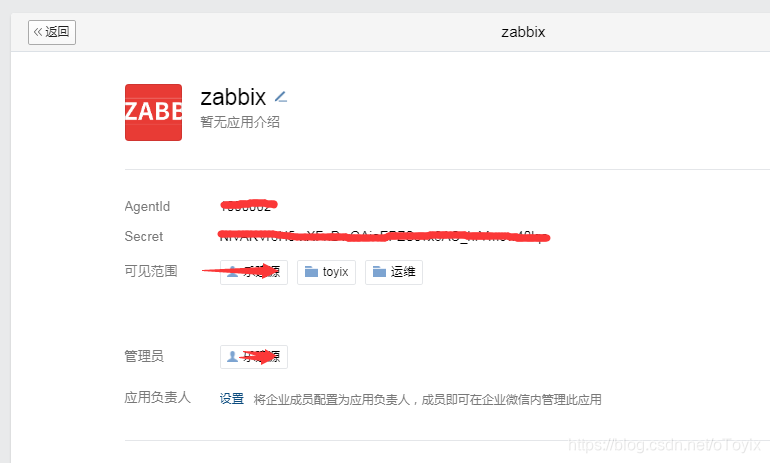Click the 暂无应用介绍 description text
This screenshot has width=770, height=463.
tap(240, 122)
